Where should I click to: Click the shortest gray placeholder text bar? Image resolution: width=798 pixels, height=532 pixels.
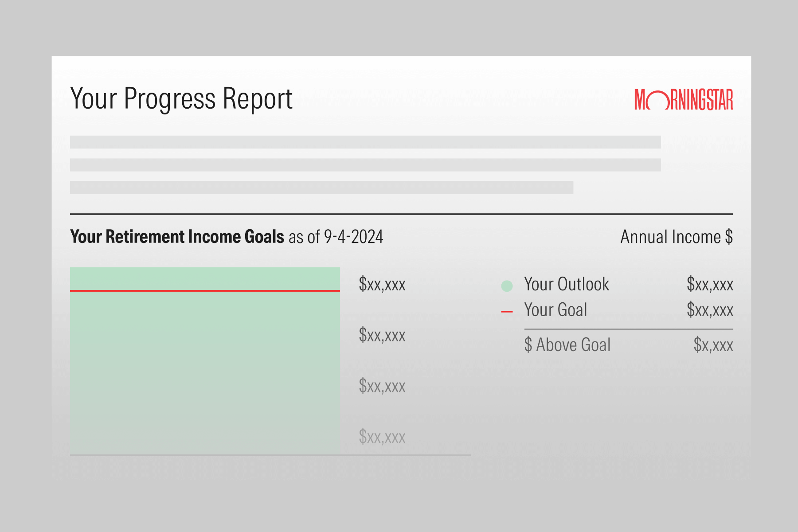point(321,188)
